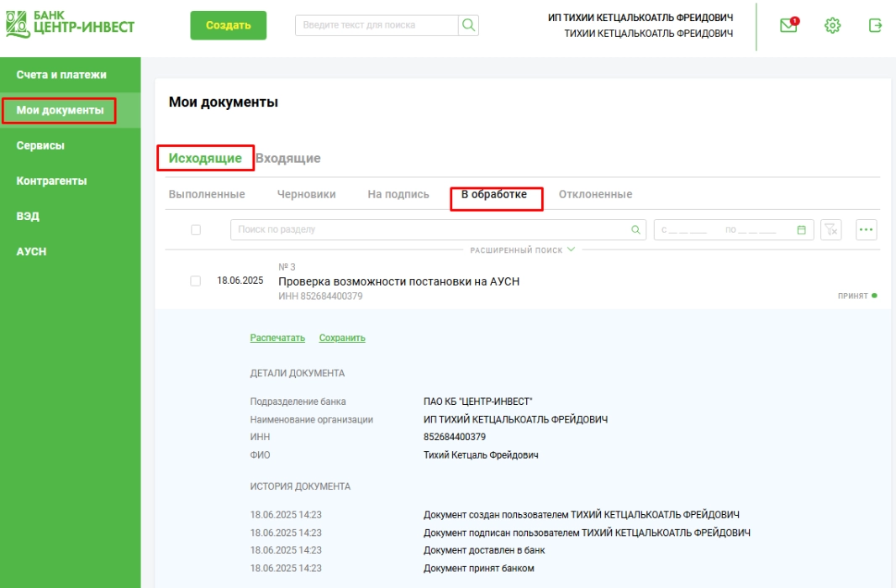Viewport: 896px width, 588px height.
Task: Click the magnifier icon in top search
Action: click(468, 25)
